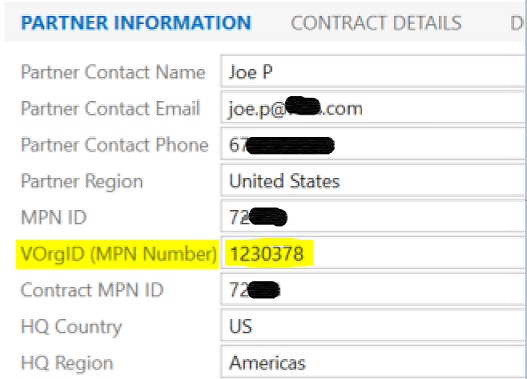Click the Partner Contact Phone field

click(x=373, y=144)
